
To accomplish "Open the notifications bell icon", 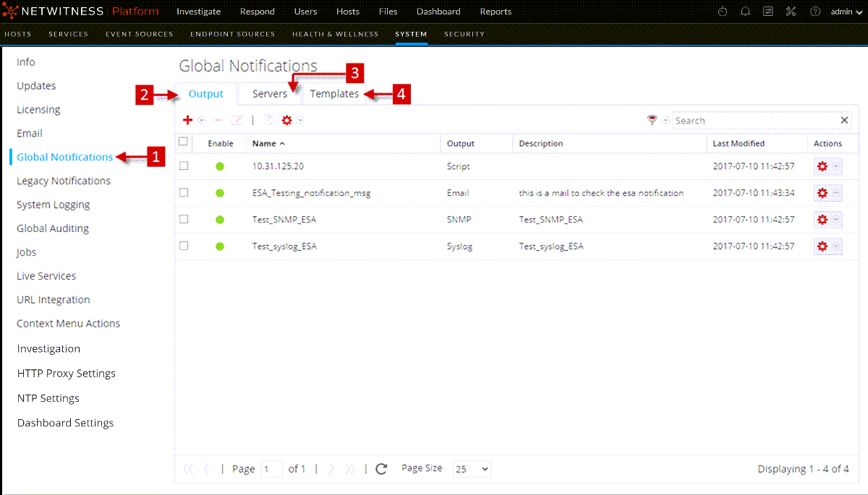I will coord(745,12).
